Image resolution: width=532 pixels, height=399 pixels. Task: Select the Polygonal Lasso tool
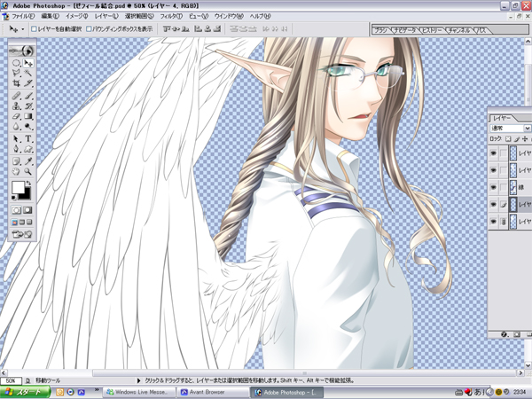pyautogui.click(x=16, y=73)
